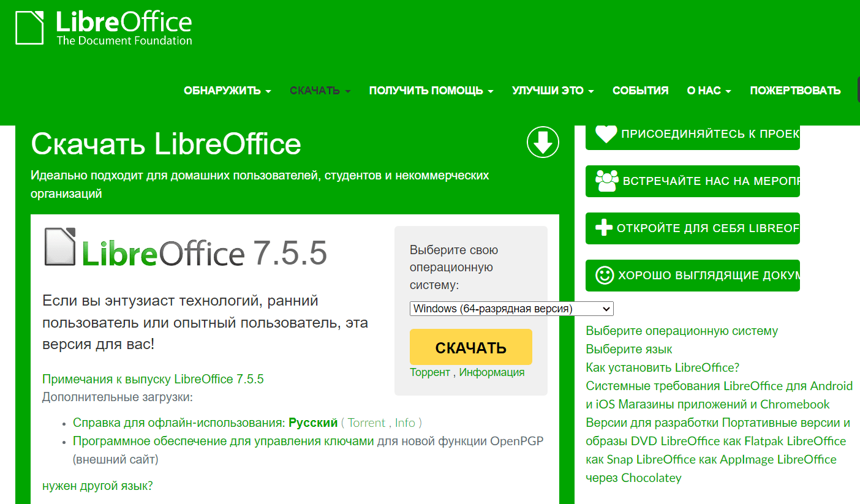
Task: Open the operating system selection dropdown
Action: [x=511, y=309]
